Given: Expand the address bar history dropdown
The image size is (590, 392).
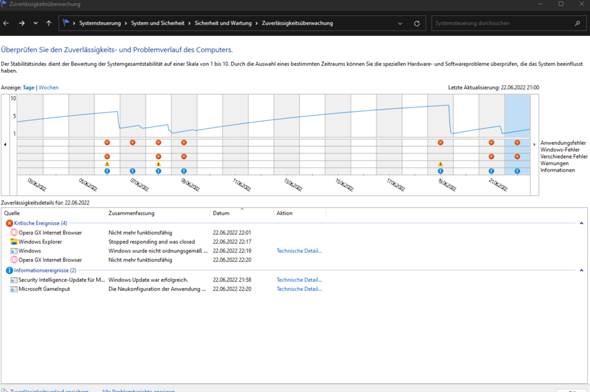Looking at the screenshot, I should 400,23.
